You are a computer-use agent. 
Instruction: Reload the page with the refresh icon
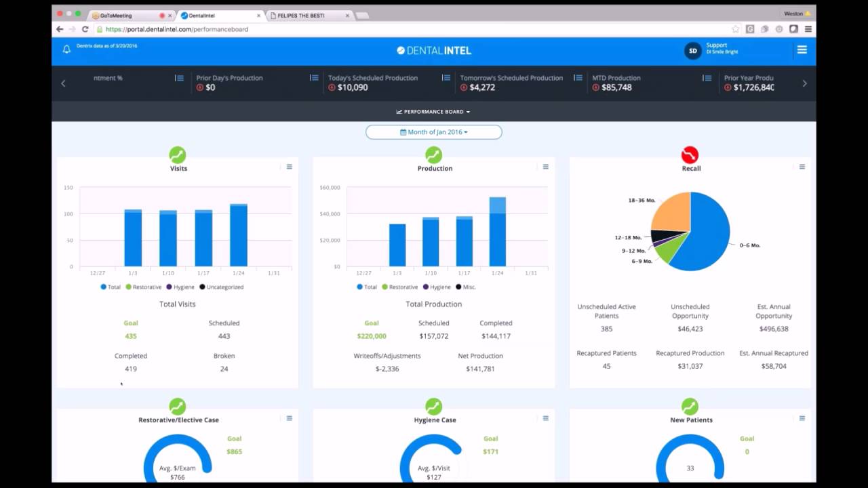85,29
